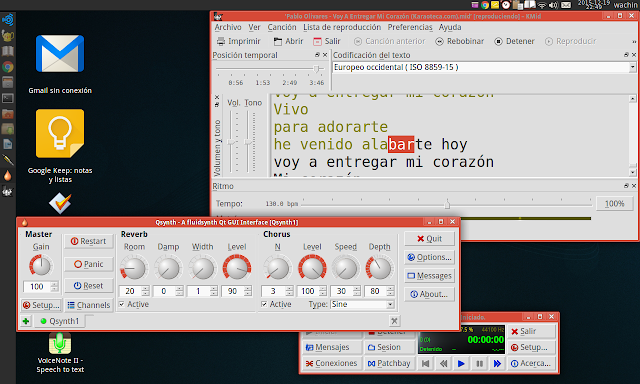Click the QjackCtl pause transport button
Viewport: 640px width, 384px height.
479,363
